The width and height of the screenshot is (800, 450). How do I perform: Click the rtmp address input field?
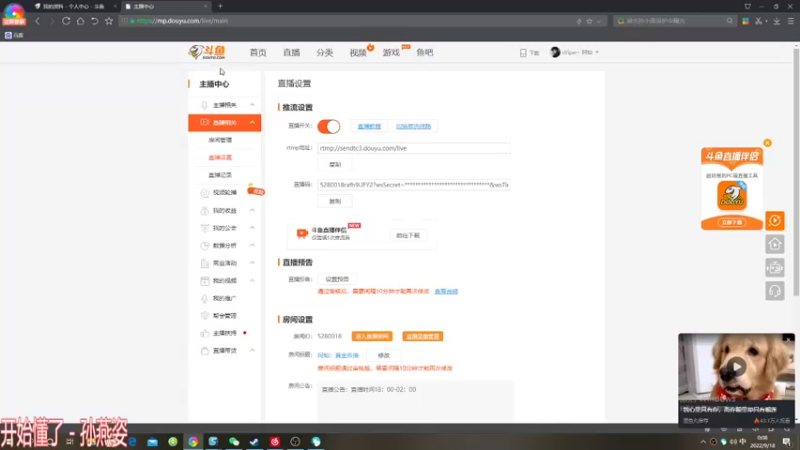[x=414, y=148]
